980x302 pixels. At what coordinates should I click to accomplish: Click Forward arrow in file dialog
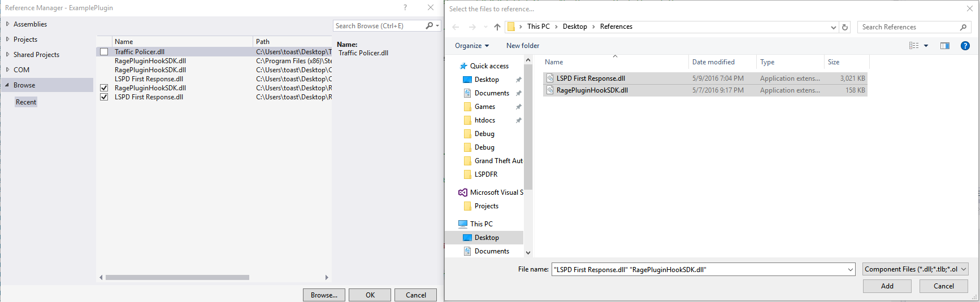click(x=472, y=27)
